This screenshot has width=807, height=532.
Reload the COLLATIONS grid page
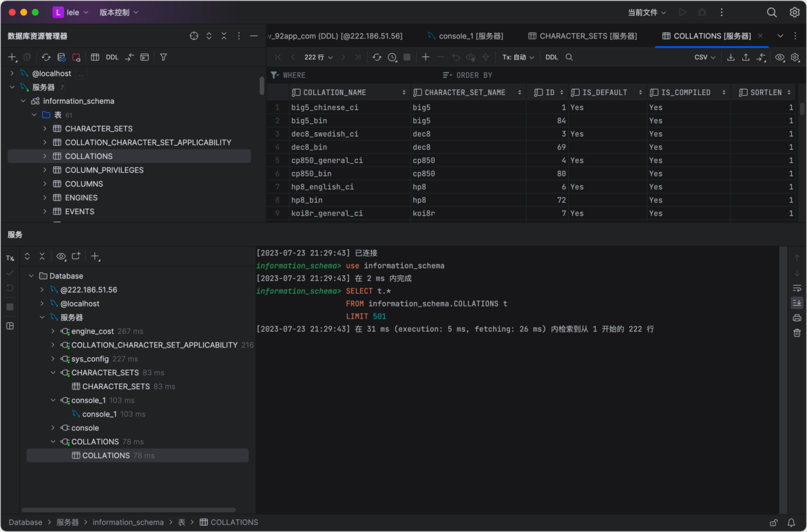377,57
